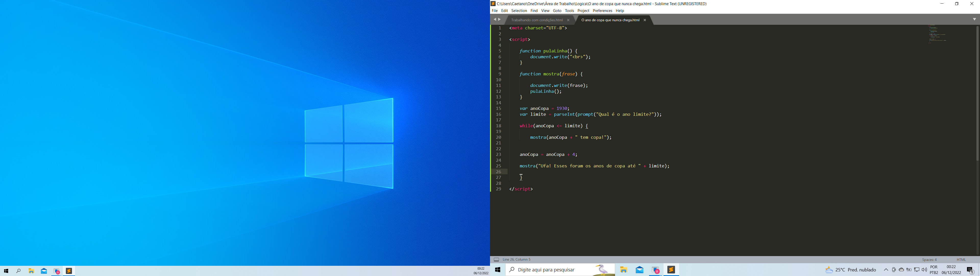Screen dimensions: 980x276
Task: Click the Sublime Text icon on wallpaper monitor taskbar
Action: tap(69, 271)
